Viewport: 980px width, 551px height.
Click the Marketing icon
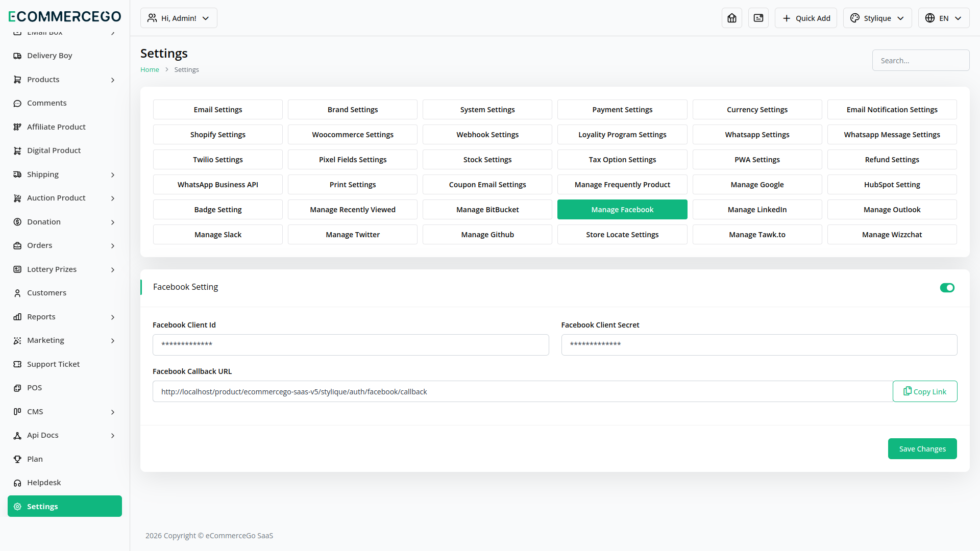[17, 340]
